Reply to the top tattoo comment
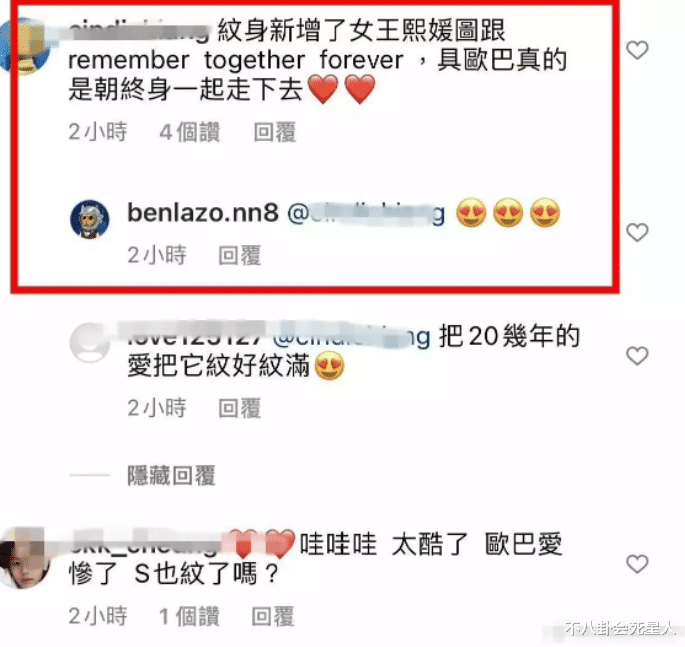 pos(275,132)
